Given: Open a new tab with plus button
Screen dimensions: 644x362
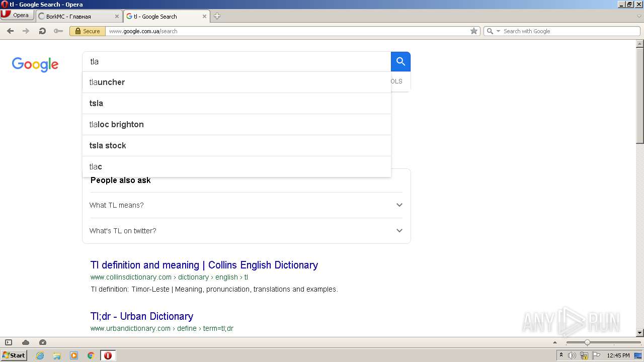Looking at the screenshot, I should 217,16.
